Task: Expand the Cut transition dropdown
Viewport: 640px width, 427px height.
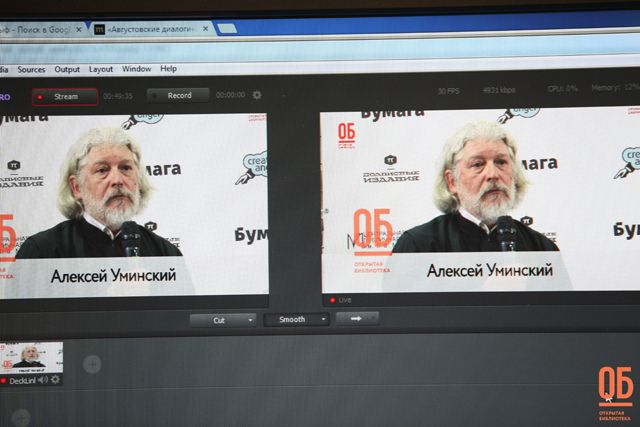Action: (223, 320)
